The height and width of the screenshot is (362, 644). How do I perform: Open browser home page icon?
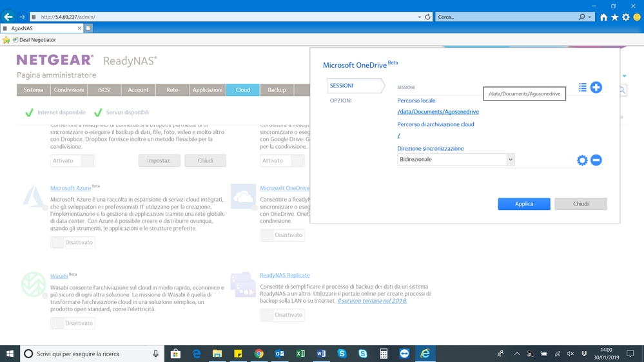click(x=603, y=17)
